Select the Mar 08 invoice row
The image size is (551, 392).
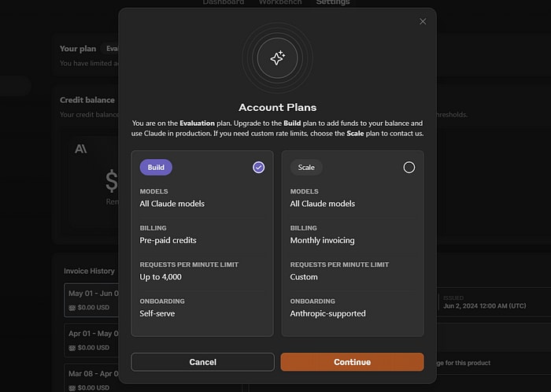tap(91, 378)
